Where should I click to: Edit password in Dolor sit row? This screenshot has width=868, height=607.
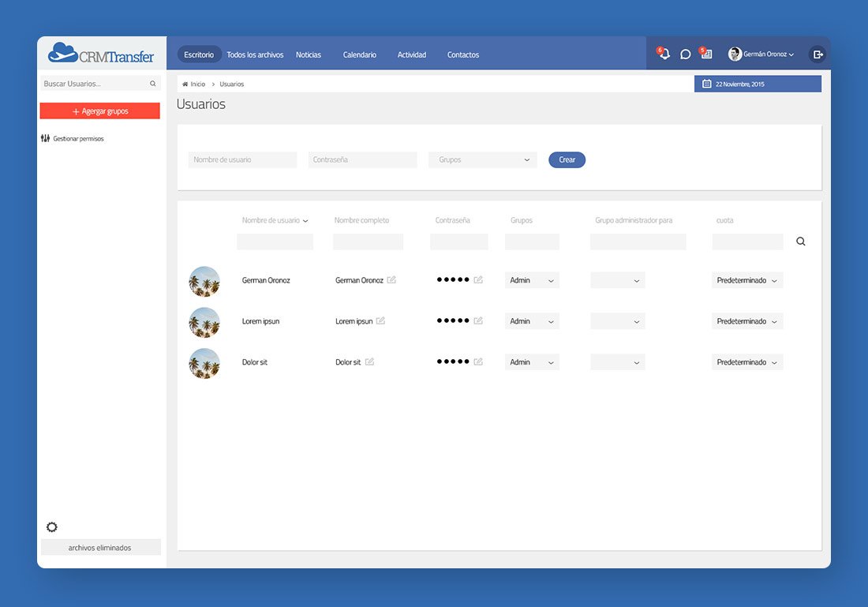(478, 362)
